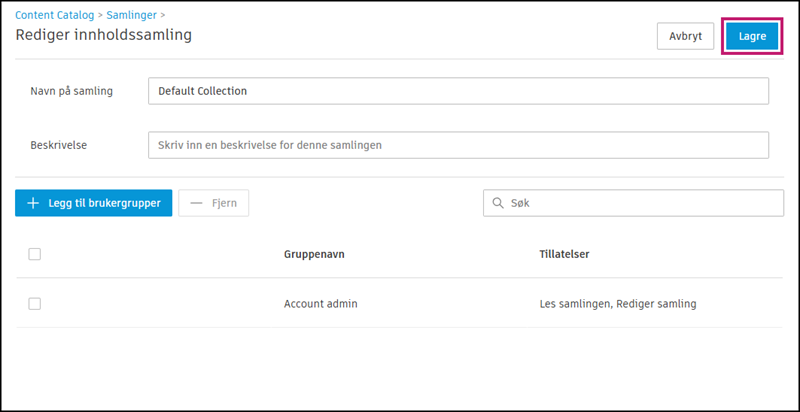Click the magnifier icon in the search box
Screen dimensions: 800x412
[x=498, y=203]
